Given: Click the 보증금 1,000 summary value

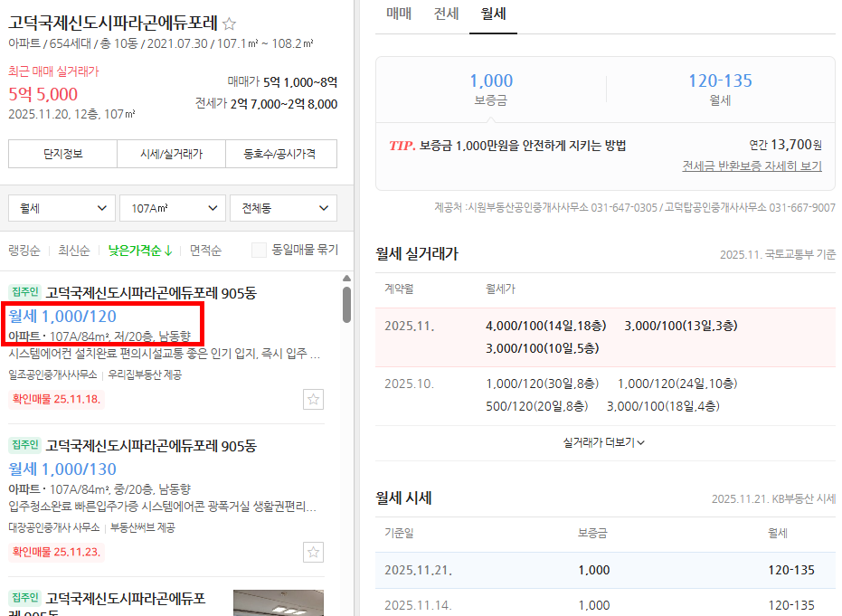Looking at the screenshot, I should 491,81.
